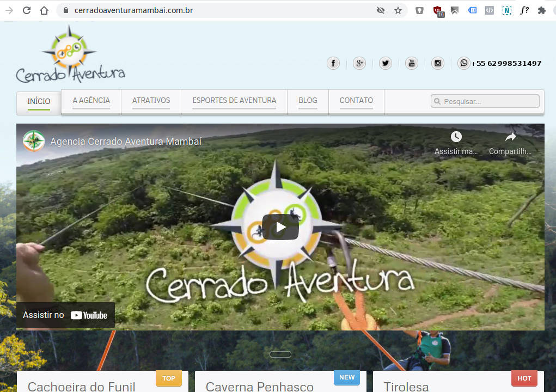Play the YouTube video
Screen dimensions: 556x392
pos(280,227)
